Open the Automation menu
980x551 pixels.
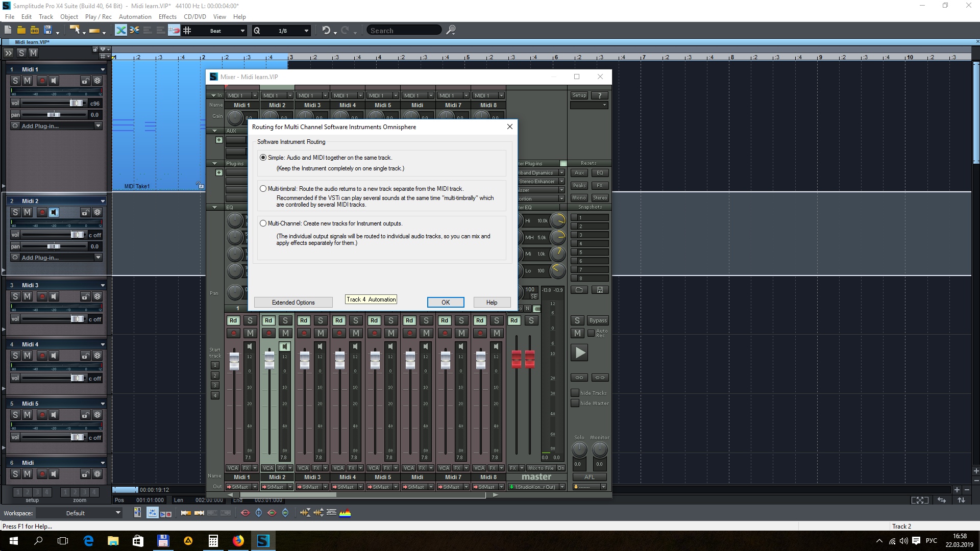pyautogui.click(x=135, y=16)
